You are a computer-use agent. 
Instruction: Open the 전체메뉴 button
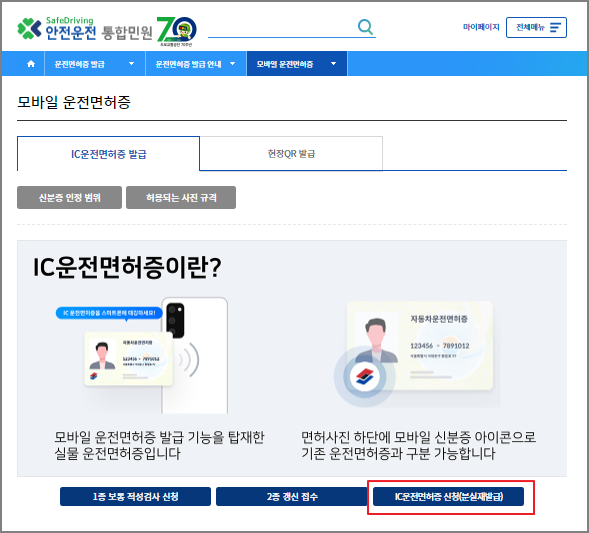click(x=536, y=27)
